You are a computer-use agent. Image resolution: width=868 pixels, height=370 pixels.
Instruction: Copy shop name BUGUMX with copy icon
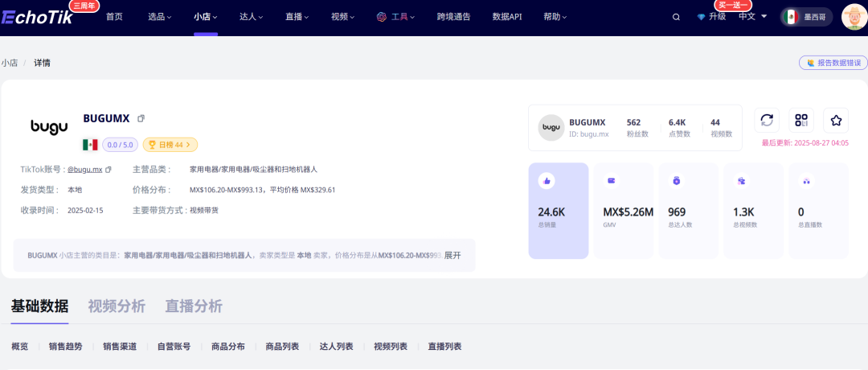(x=141, y=118)
